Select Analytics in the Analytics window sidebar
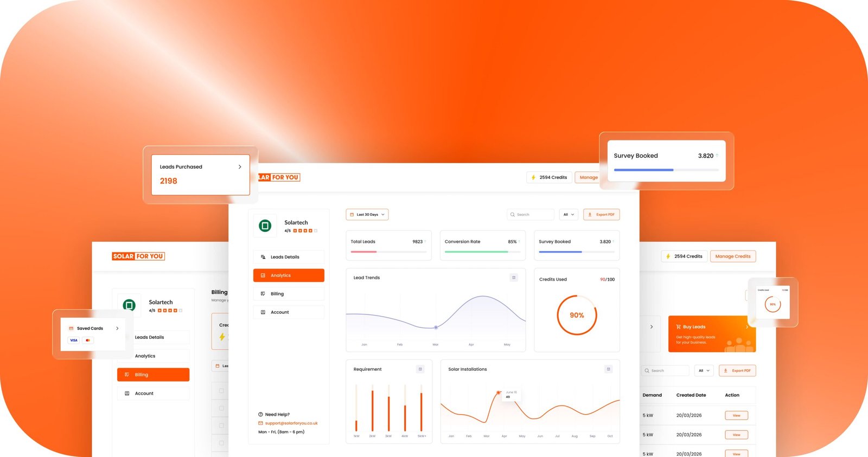 pos(289,275)
